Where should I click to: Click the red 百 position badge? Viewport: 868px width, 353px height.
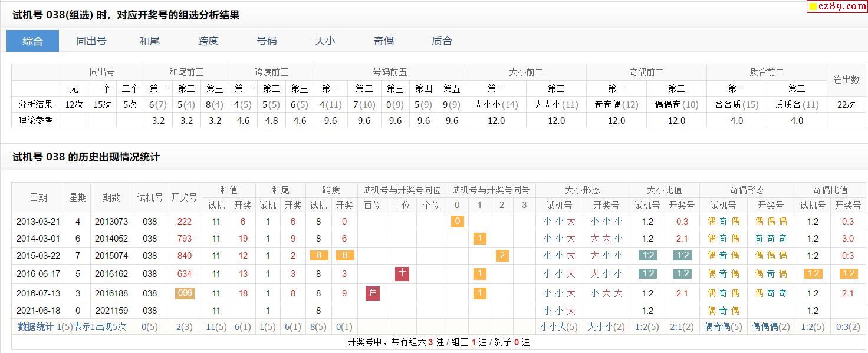point(372,293)
